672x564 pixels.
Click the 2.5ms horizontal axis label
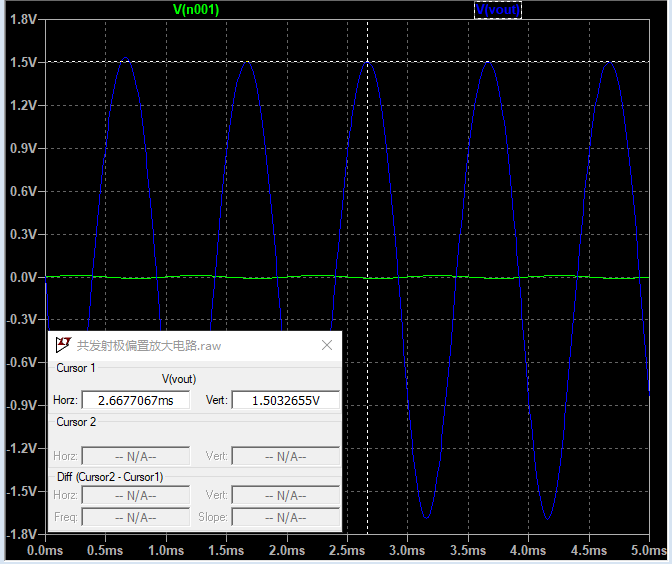[347, 550]
